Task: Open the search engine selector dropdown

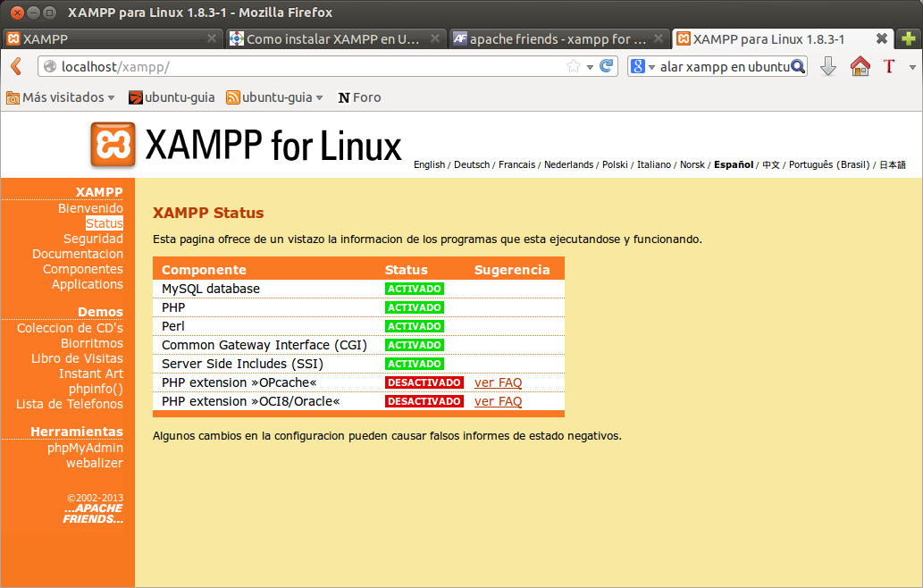Action: pos(651,67)
